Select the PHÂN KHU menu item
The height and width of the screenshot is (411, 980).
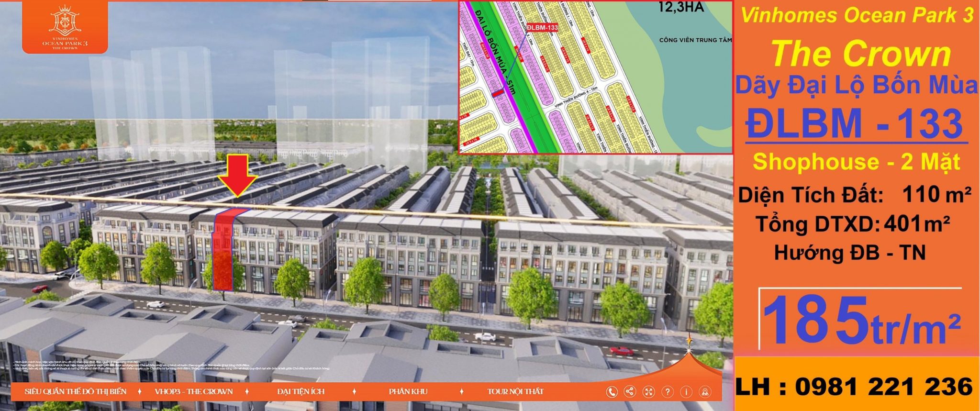(408, 391)
